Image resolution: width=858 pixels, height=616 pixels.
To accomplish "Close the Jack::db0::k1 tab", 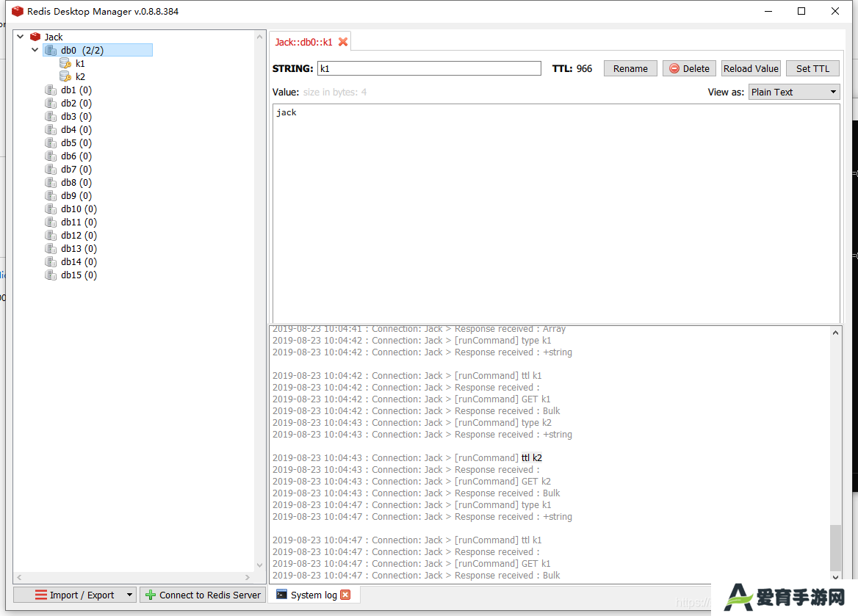I will [343, 42].
